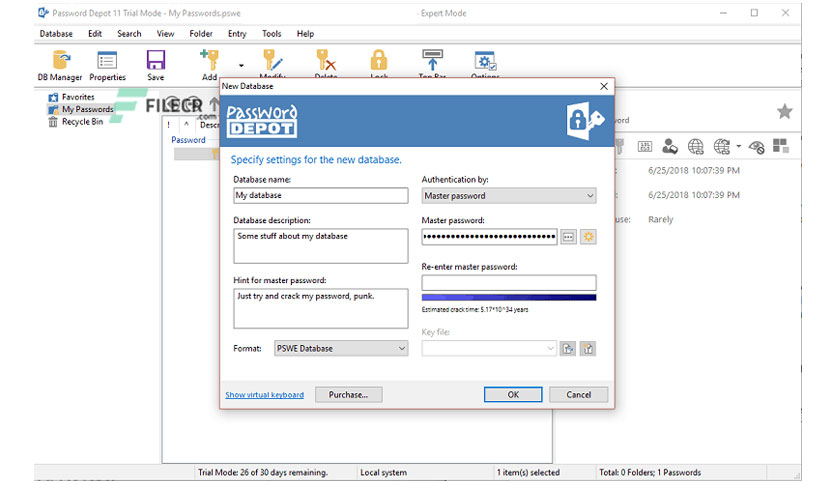This screenshot has height=484, width=836.
Task: Click the small keypad icon in details toolbar
Action: [x=645, y=147]
